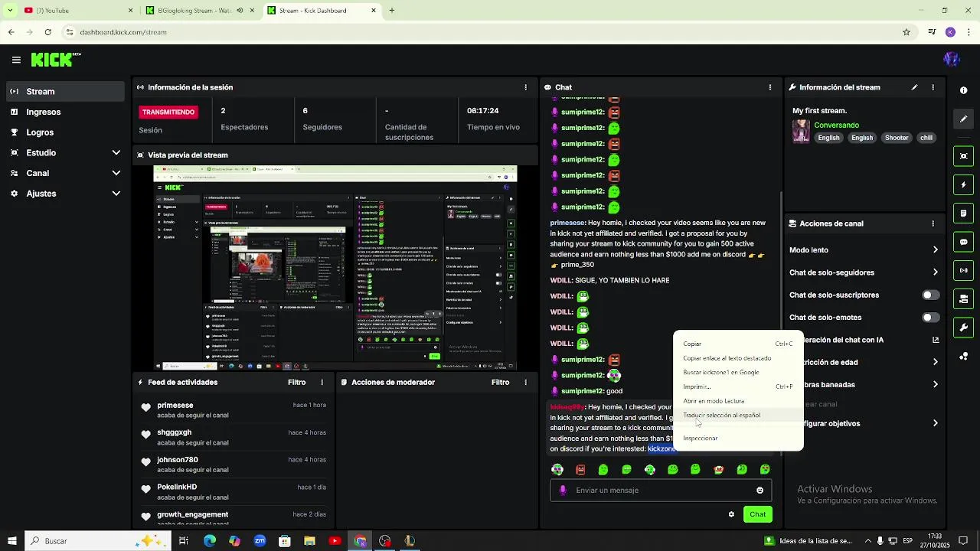Choose Abrir en modo Lectura

[738, 401]
